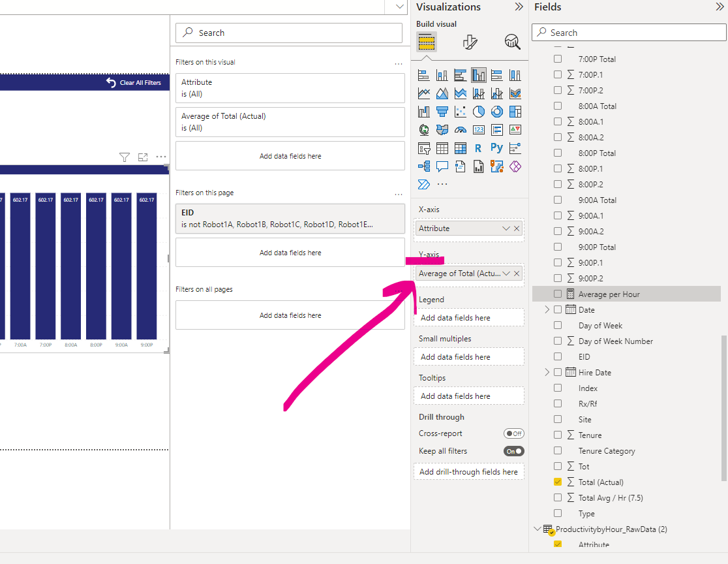Screen dimensions: 728x564
Task: Choose the stacked bar chart visual
Action: [424, 75]
